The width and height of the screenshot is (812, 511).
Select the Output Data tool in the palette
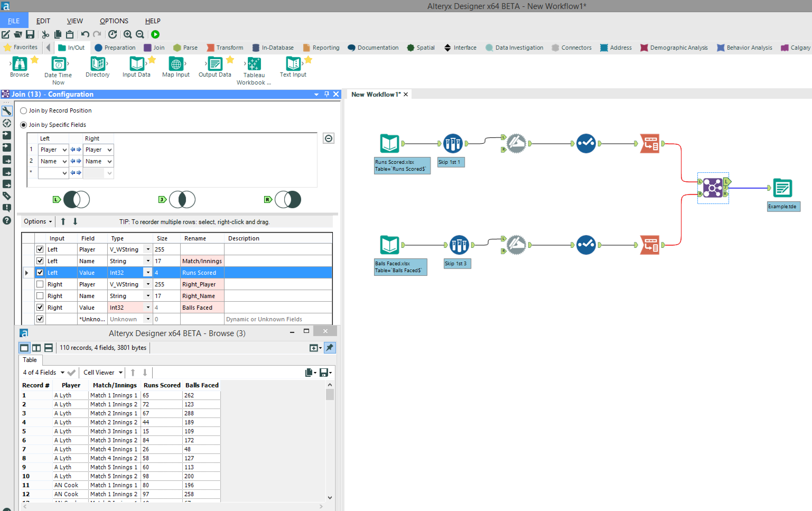click(215, 67)
